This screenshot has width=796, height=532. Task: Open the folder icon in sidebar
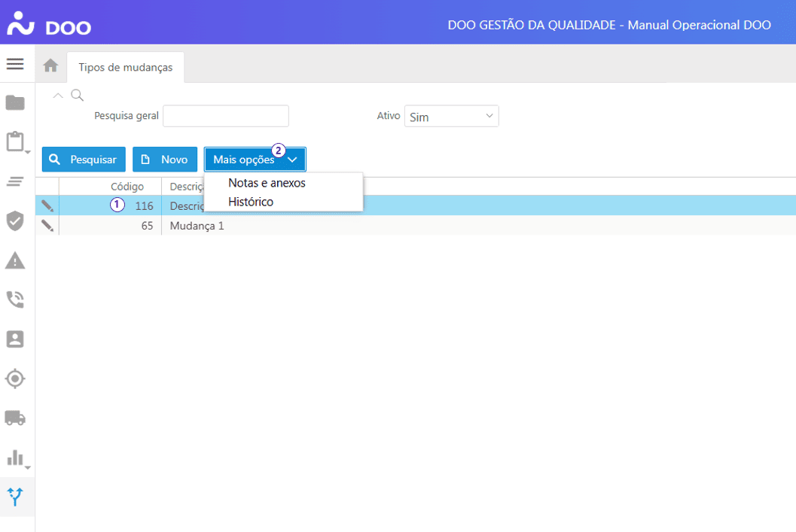(15, 103)
